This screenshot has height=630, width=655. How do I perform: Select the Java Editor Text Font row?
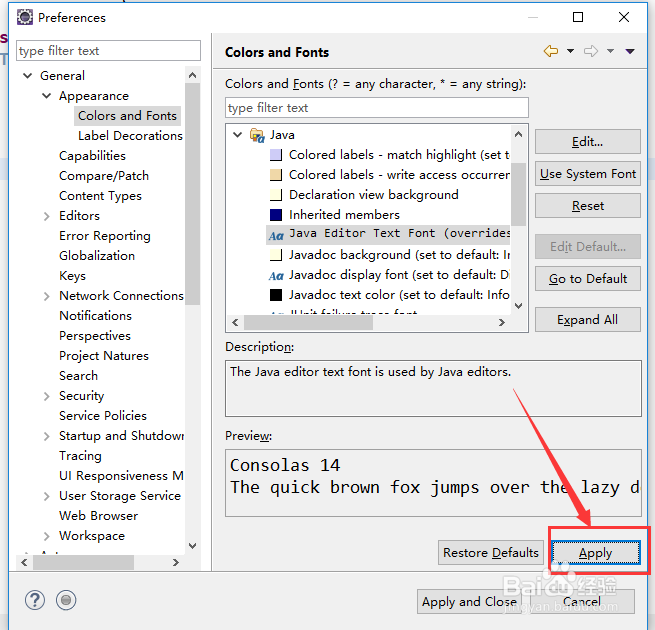(388, 234)
